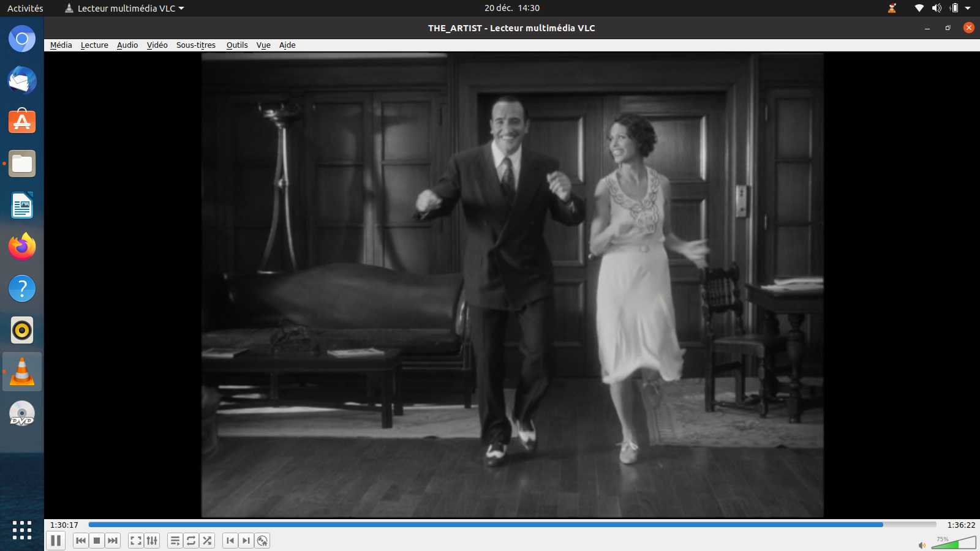Toggle elapsed time display 1:30:17
The image size is (980, 551).
point(64,525)
